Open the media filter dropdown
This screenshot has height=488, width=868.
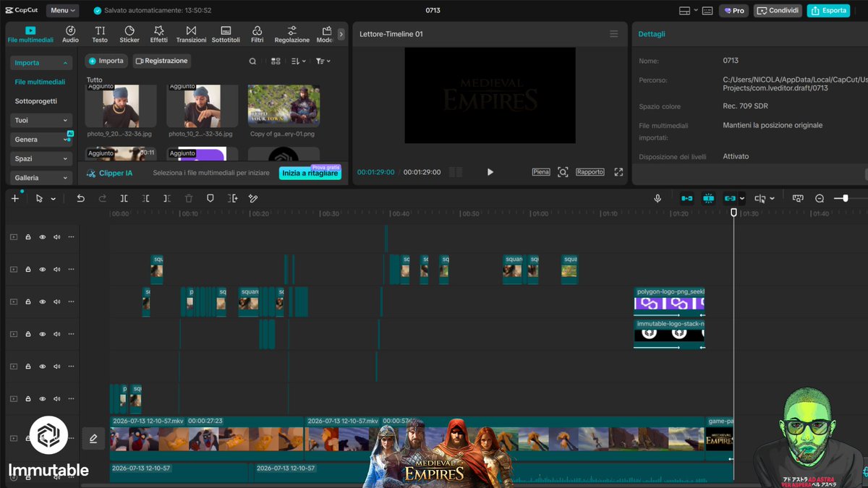pos(323,61)
